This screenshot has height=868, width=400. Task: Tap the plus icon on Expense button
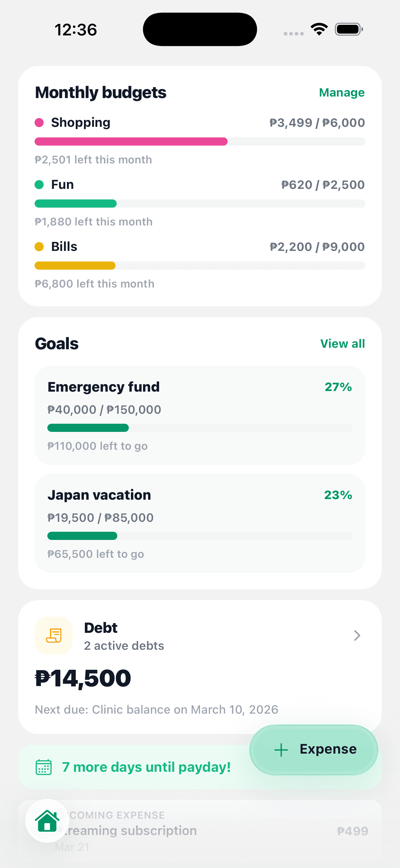pyautogui.click(x=281, y=750)
